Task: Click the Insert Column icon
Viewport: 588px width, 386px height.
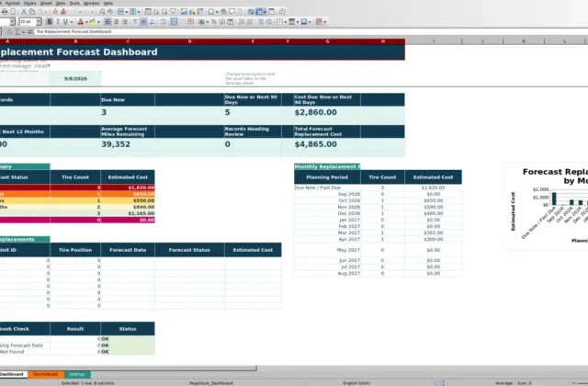Action: pyautogui.click(x=132, y=12)
